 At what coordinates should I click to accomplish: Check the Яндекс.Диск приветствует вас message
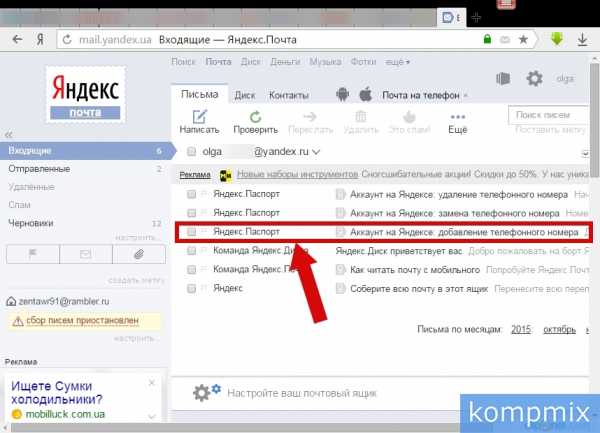click(x=191, y=251)
